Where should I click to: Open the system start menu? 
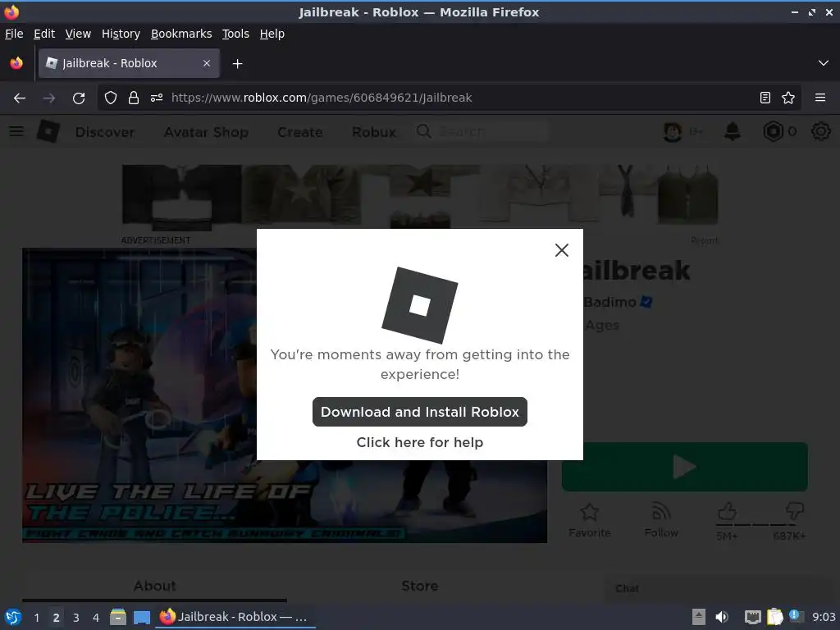[x=13, y=617]
